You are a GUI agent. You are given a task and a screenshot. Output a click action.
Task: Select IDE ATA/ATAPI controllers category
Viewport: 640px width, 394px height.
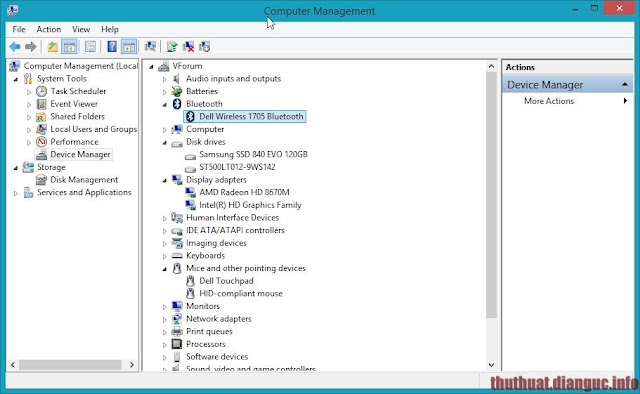pos(235,230)
